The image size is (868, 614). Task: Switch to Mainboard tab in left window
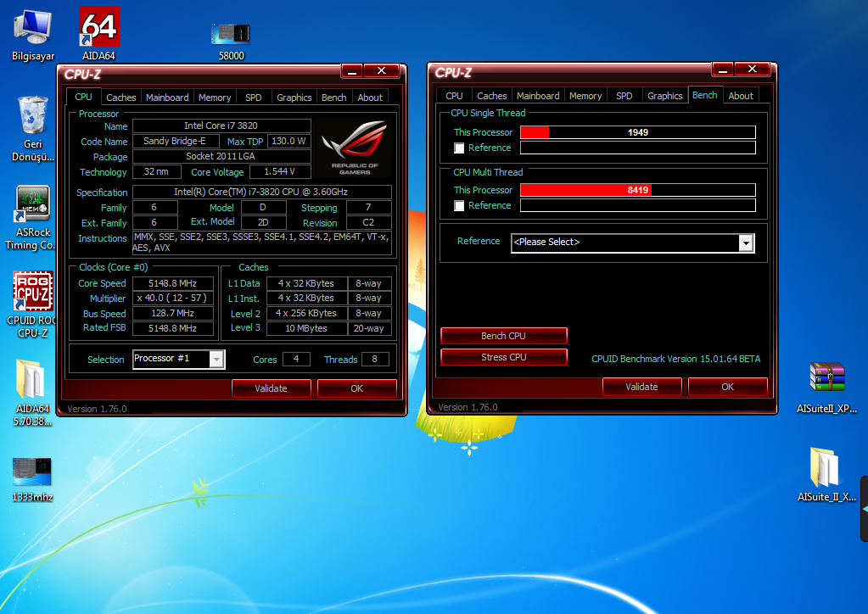[167, 98]
